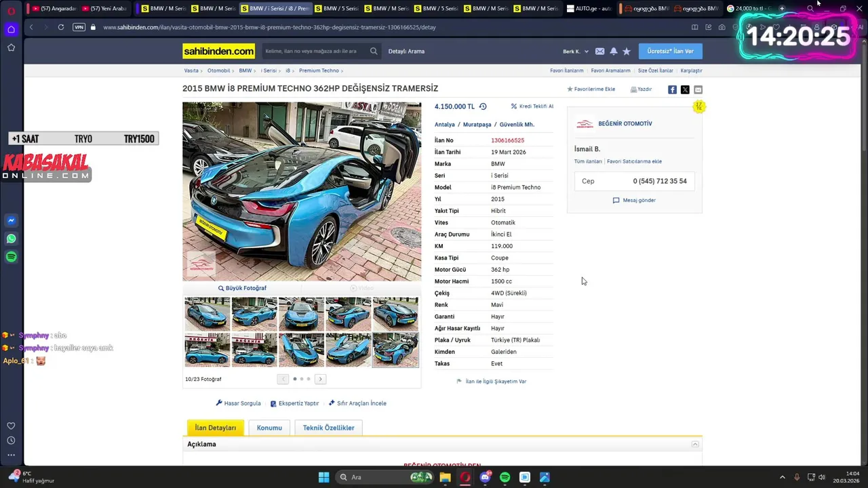Open Opera sidebar Spotify icon

pyautogui.click(x=11, y=257)
